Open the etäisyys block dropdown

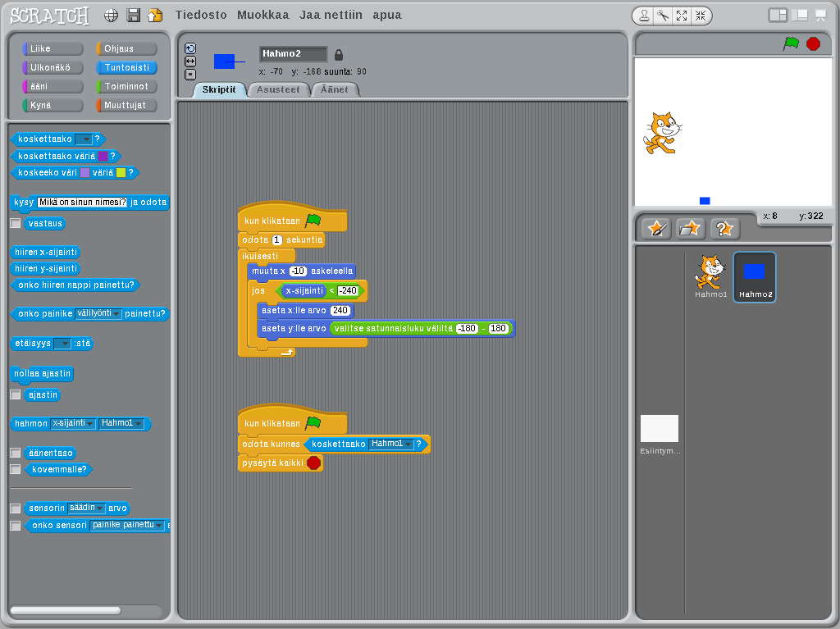(x=62, y=344)
